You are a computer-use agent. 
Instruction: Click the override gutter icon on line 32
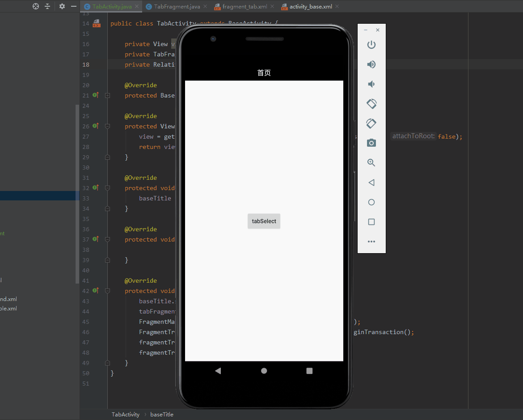click(96, 187)
